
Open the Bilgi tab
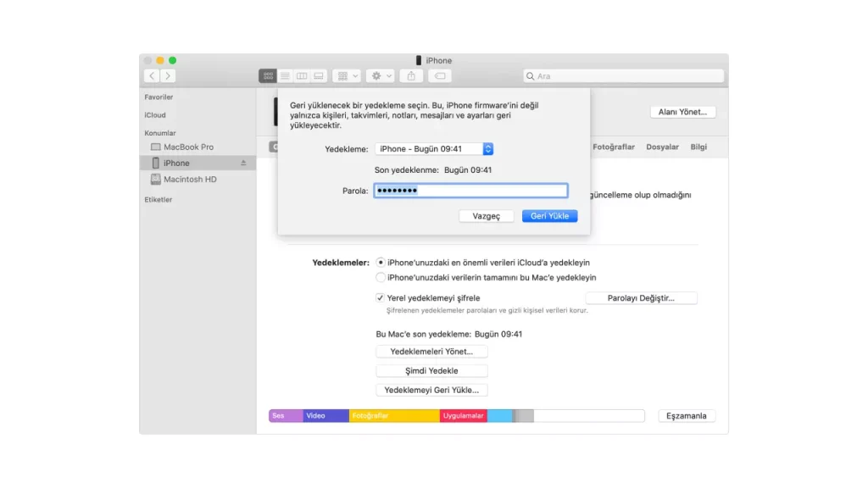(x=698, y=147)
